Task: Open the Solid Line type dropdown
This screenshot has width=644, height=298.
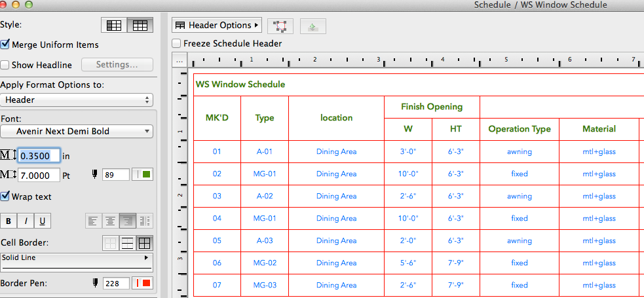Action: 77,262
